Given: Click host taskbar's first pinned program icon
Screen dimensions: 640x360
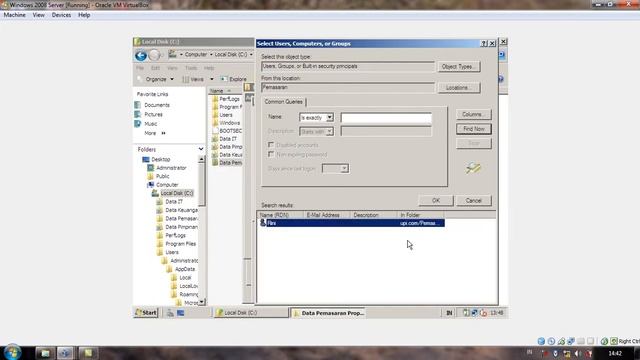Looking at the screenshot, I should (45, 353).
